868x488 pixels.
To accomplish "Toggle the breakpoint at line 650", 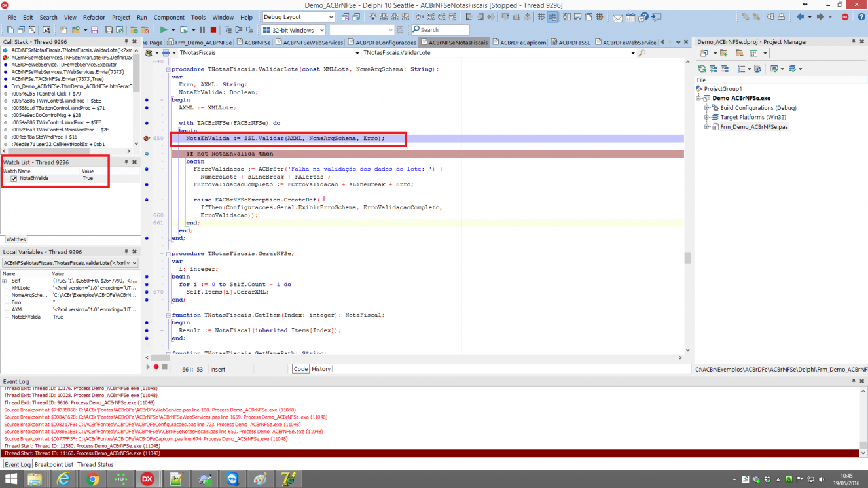I will pyautogui.click(x=147, y=139).
